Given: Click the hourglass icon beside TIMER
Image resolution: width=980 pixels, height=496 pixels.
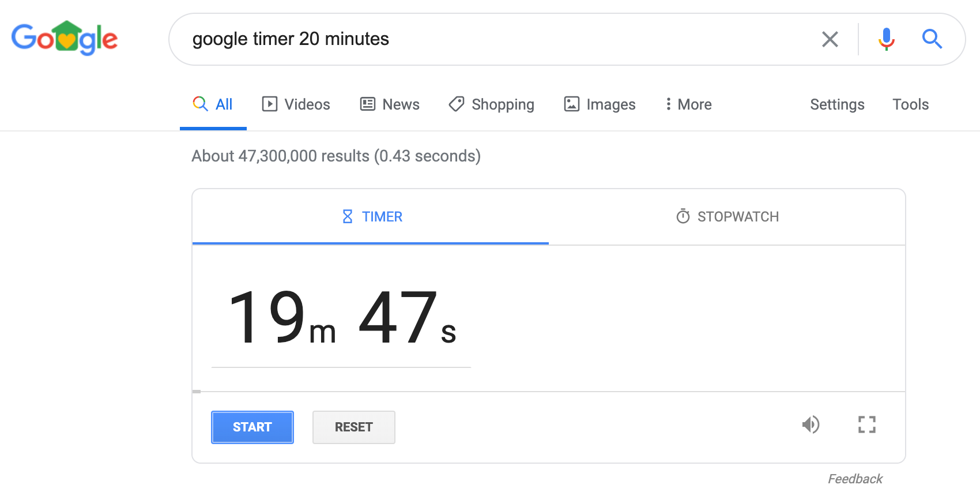Looking at the screenshot, I should point(347,216).
